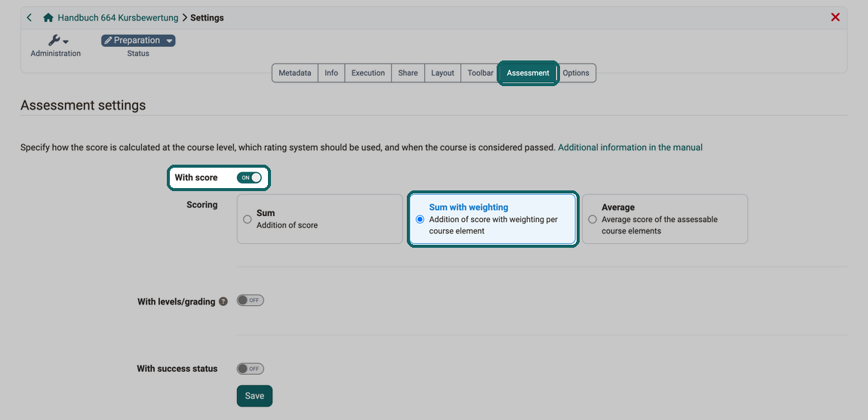Screen dimensions: 868x420
Task: Click the Assessment settings heading
Action: click(83, 105)
